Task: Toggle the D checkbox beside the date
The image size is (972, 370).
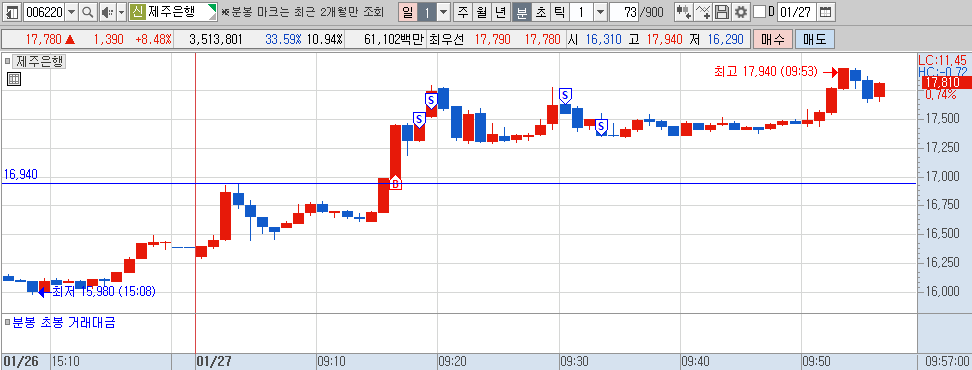Action: 759,11
